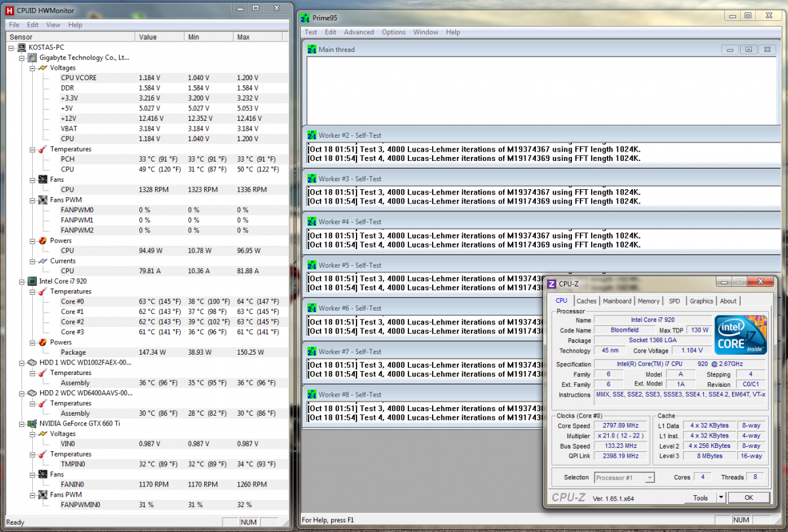Open the View menu in HWMonitor
The image size is (788, 532).
pos(53,25)
